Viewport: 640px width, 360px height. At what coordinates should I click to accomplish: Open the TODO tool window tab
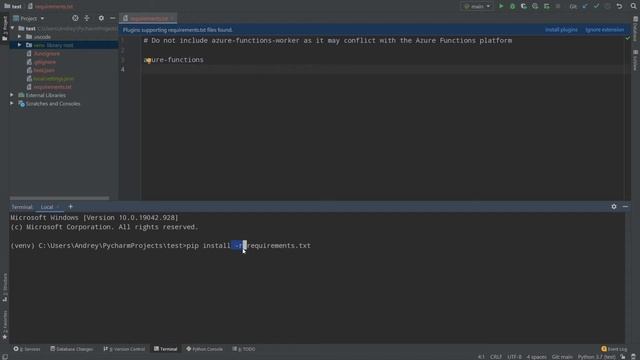tap(244, 349)
